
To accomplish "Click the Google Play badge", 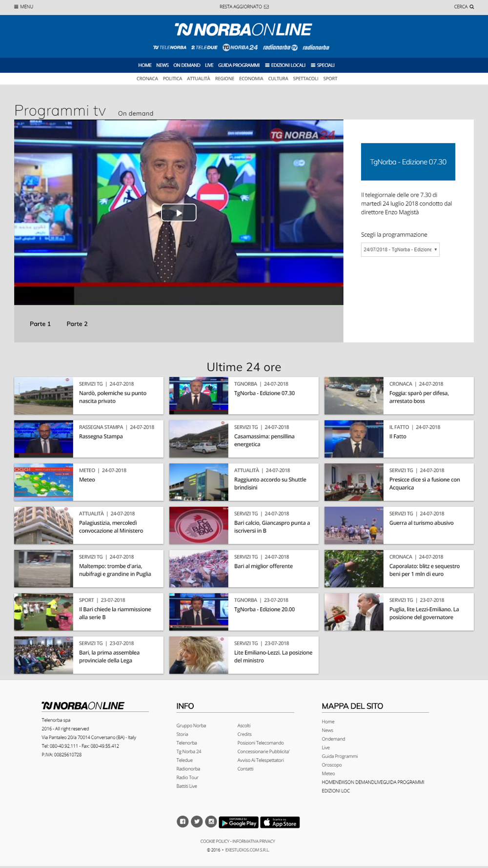I will click(239, 823).
